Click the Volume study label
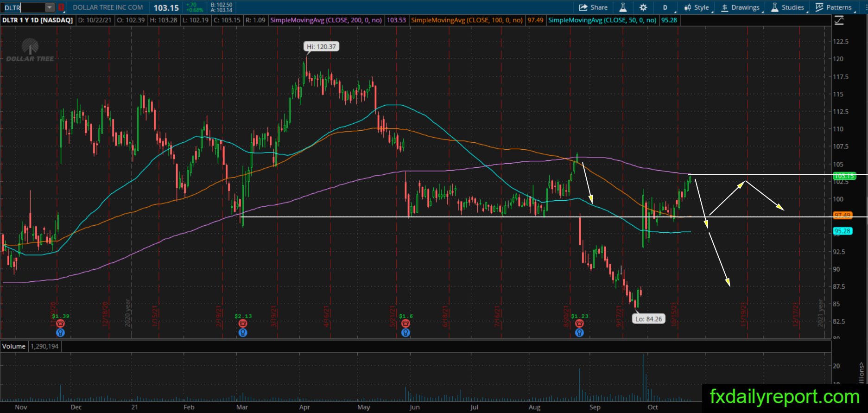868x413 pixels. pos(14,346)
